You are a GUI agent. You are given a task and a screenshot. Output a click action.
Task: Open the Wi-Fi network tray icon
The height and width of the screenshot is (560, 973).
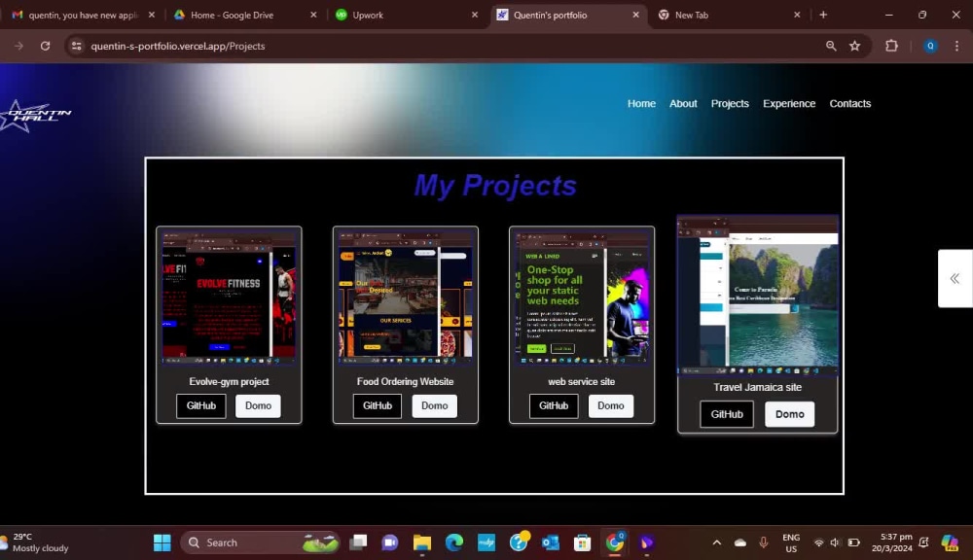coord(818,542)
